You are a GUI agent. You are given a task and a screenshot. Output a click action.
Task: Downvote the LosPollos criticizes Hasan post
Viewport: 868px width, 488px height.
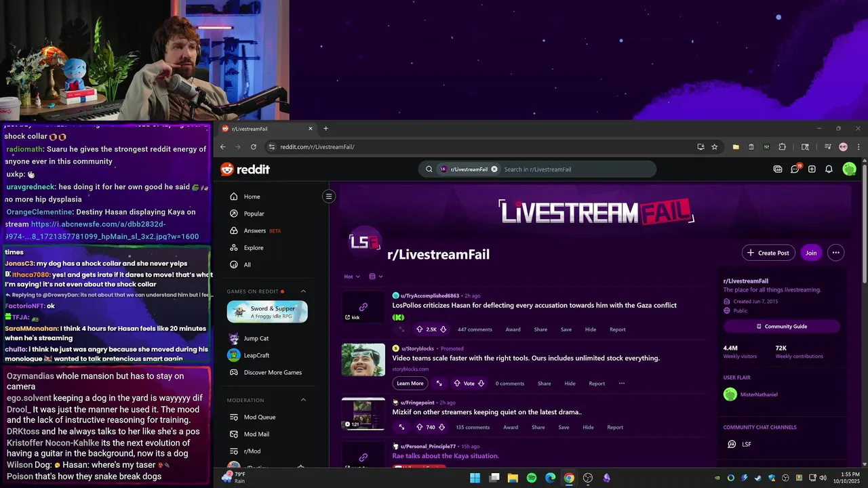pos(443,329)
